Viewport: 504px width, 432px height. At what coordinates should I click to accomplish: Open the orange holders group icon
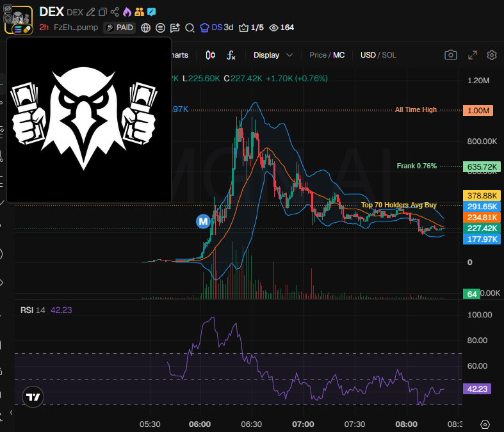(139, 12)
